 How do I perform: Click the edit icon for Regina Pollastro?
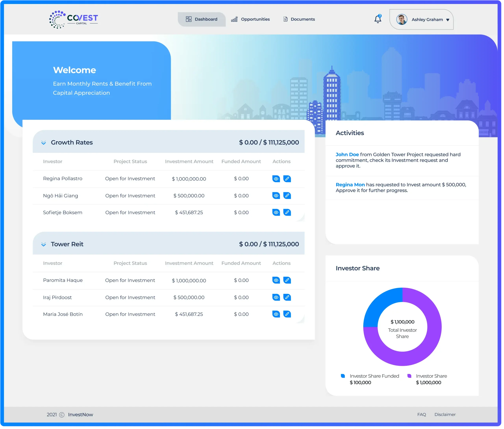[287, 178]
